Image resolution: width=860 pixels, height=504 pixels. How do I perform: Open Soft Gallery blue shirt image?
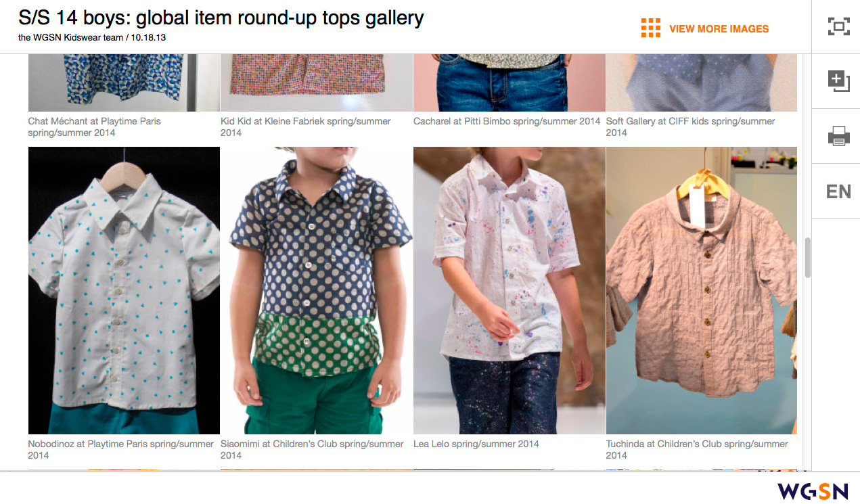[702, 83]
